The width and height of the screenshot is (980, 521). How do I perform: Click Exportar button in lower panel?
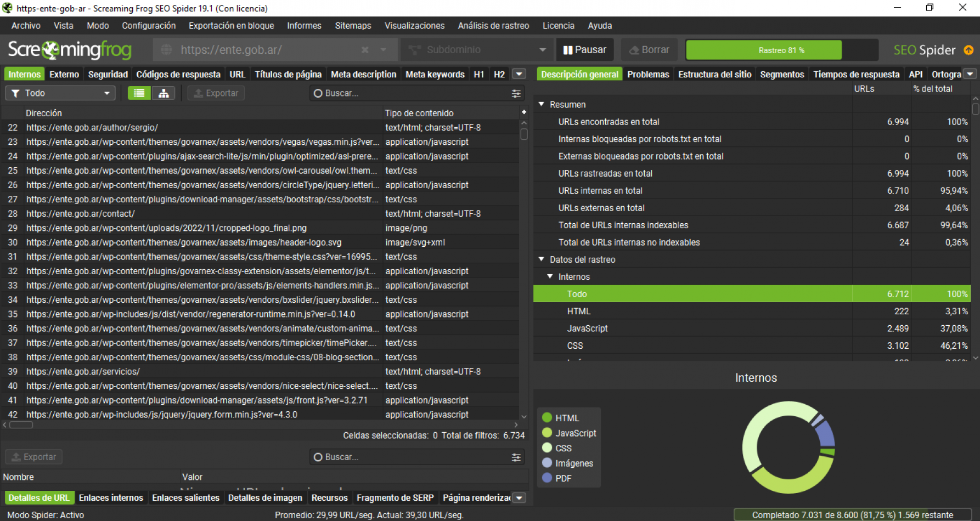click(33, 457)
